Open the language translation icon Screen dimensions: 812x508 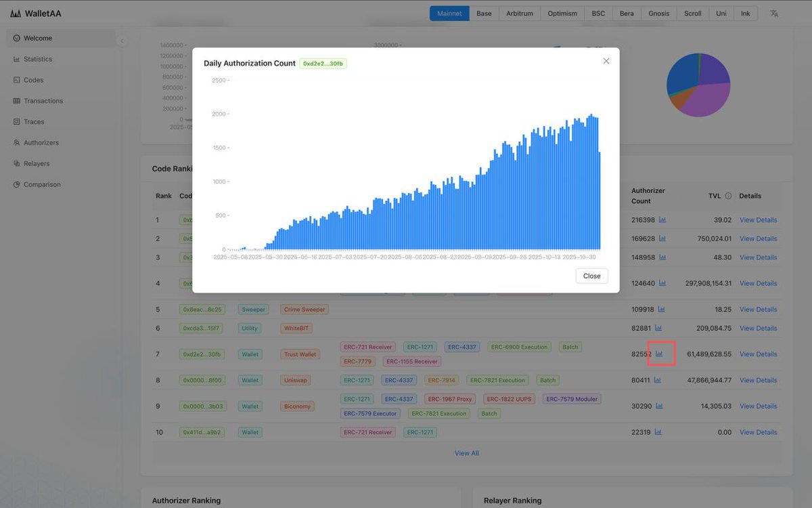(x=775, y=14)
